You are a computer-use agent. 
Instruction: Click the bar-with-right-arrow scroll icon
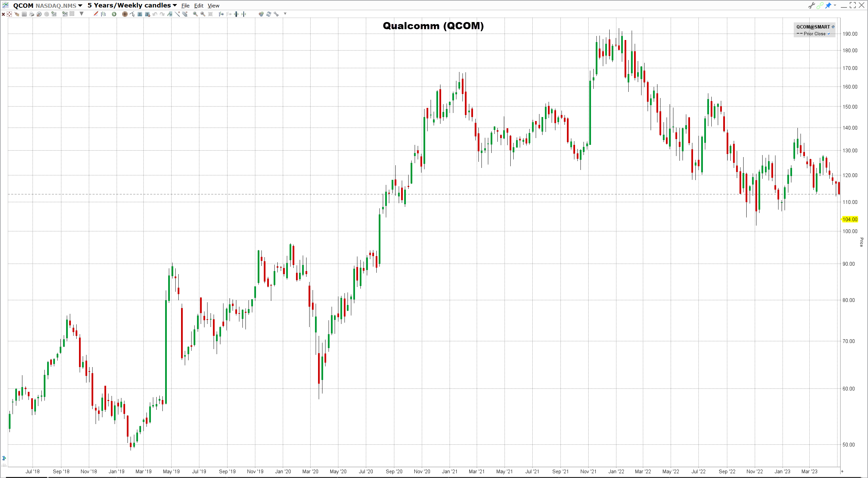(x=221, y=14)
